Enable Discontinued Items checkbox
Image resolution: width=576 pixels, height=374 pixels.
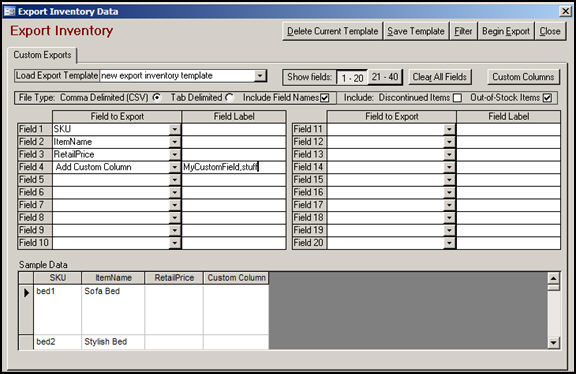pyautogui.click(x=457, y=98)
